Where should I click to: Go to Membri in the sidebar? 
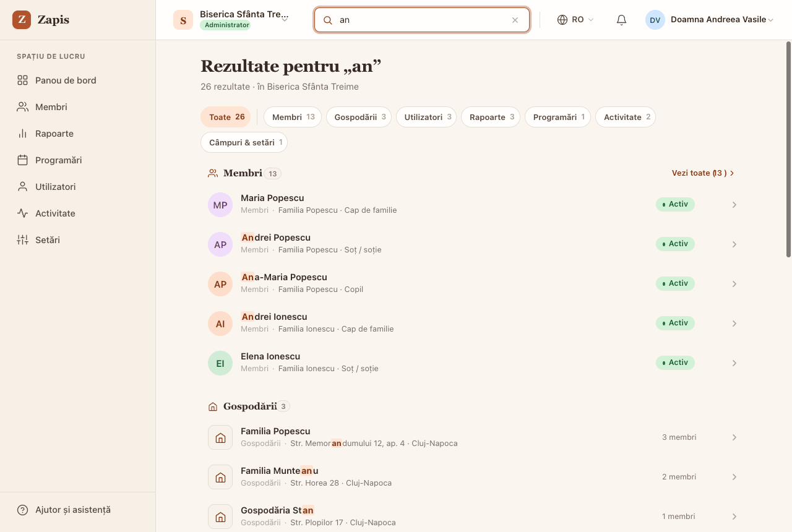pos(77,107)
